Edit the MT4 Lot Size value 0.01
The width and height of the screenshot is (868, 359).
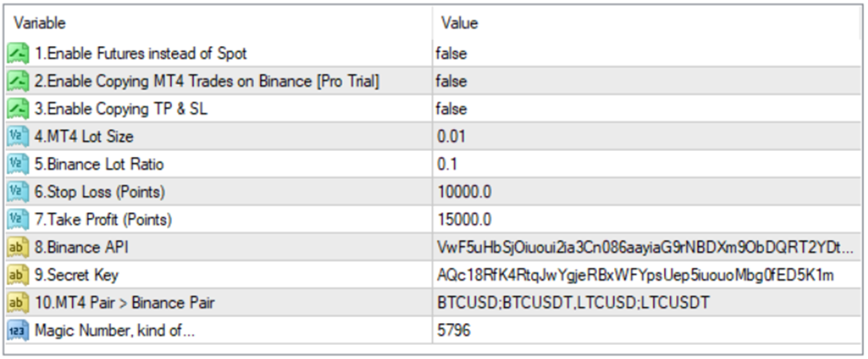pos(451,137)
